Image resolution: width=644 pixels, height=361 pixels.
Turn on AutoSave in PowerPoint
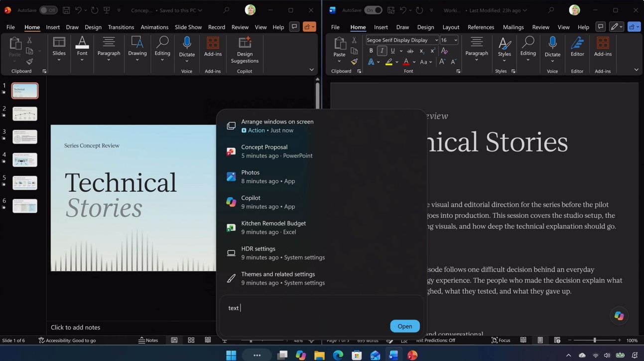click(48, 10)
